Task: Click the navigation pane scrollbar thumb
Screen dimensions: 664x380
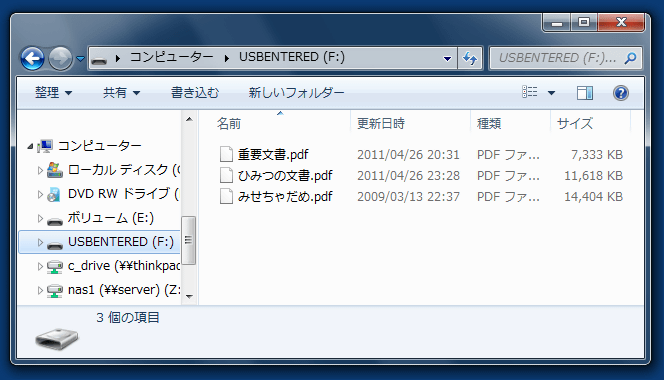Action: coord(188,240)
